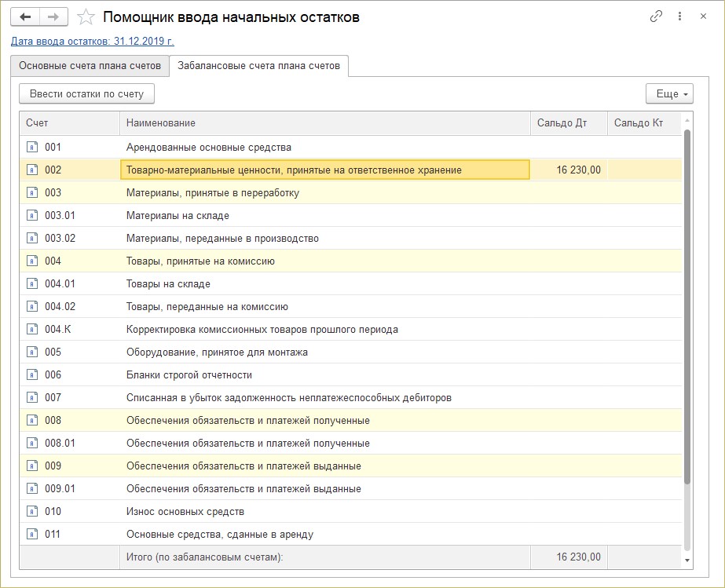Viewport: 725px width, 588px height.
Task: Go forward with the right arrow button
Action: 53,17
